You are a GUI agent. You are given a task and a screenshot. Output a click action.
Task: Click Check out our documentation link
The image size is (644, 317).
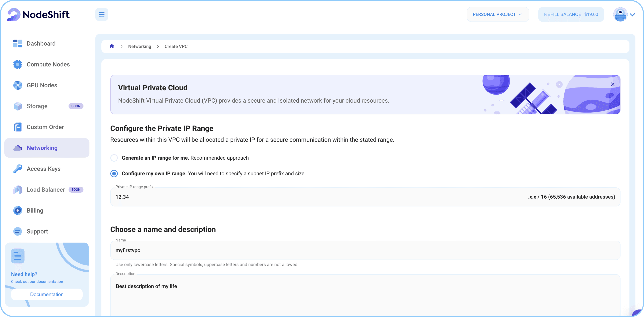[37, 281]
